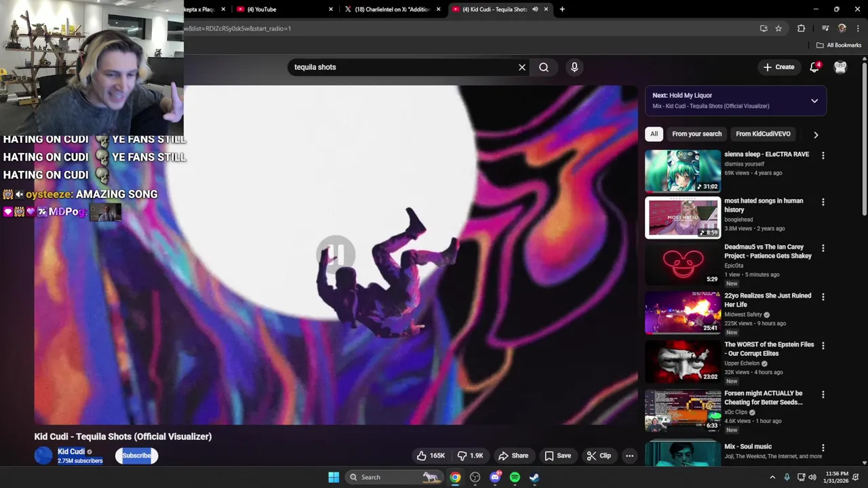Screen dimensions: 868x488
Task: Subscribe to Kid Cudi channel
Action: point(136,455)
